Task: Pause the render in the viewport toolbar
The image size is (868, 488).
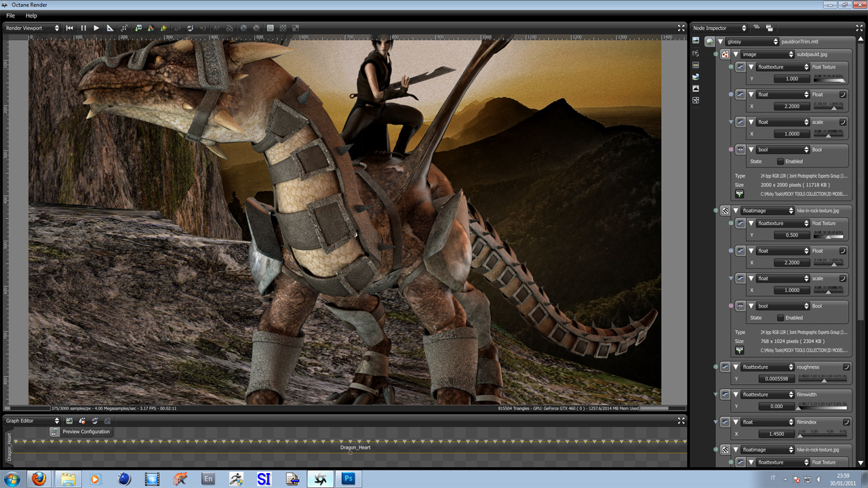Action: coord(83,28)
